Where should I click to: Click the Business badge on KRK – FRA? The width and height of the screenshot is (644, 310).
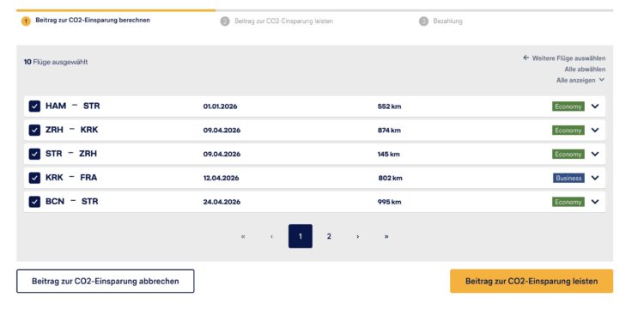[568, 178]
